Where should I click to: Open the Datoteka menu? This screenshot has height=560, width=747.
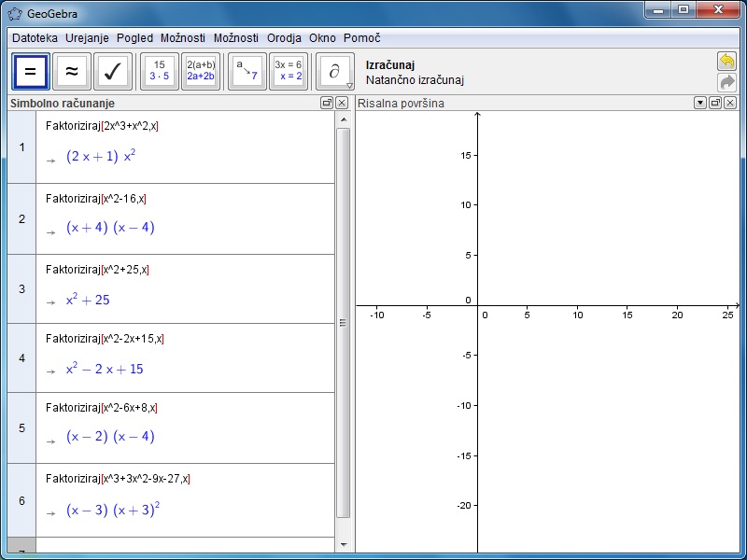[35, 38]
